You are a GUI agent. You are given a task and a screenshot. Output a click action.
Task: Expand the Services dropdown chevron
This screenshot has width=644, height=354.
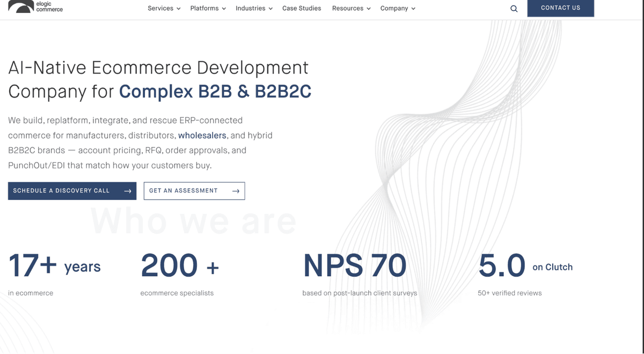pyautogui.click(x=178, y=9)
